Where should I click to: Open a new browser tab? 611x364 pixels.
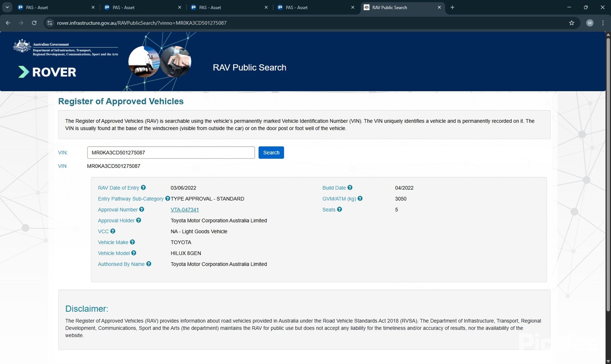[x=452, y=7]
